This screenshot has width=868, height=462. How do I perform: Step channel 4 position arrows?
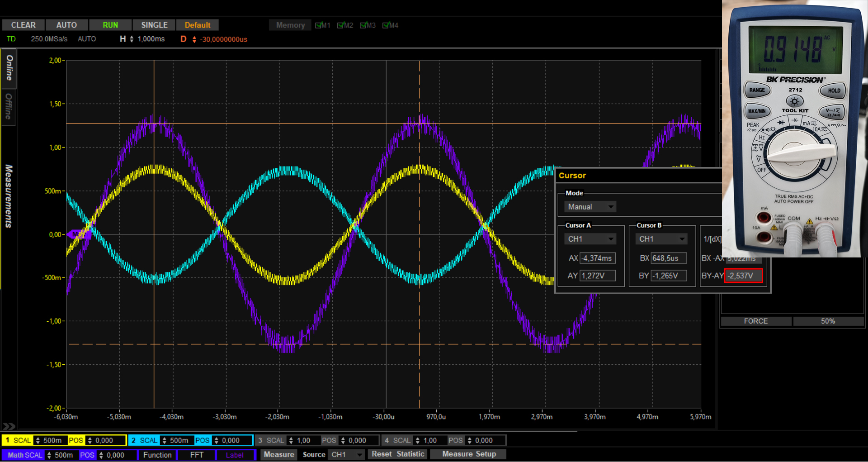[470, 440]
